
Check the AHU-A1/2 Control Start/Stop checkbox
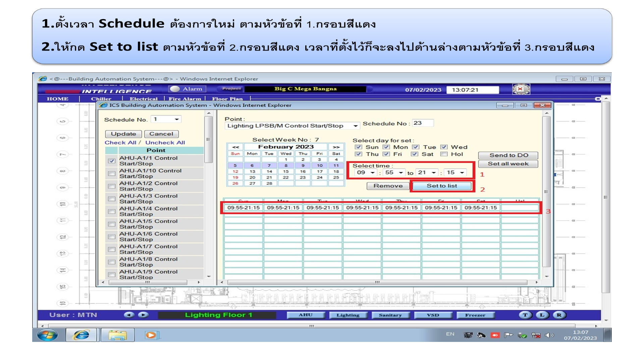pos(112,186)
